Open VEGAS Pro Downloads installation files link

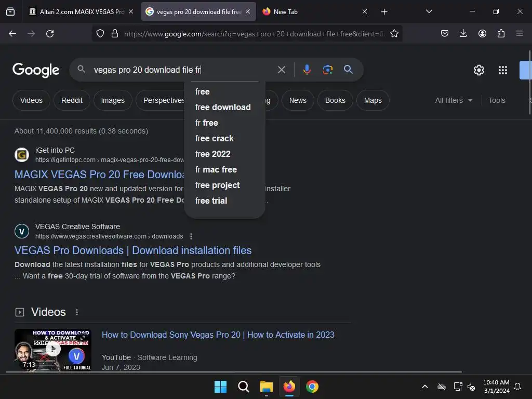[133, 250]
